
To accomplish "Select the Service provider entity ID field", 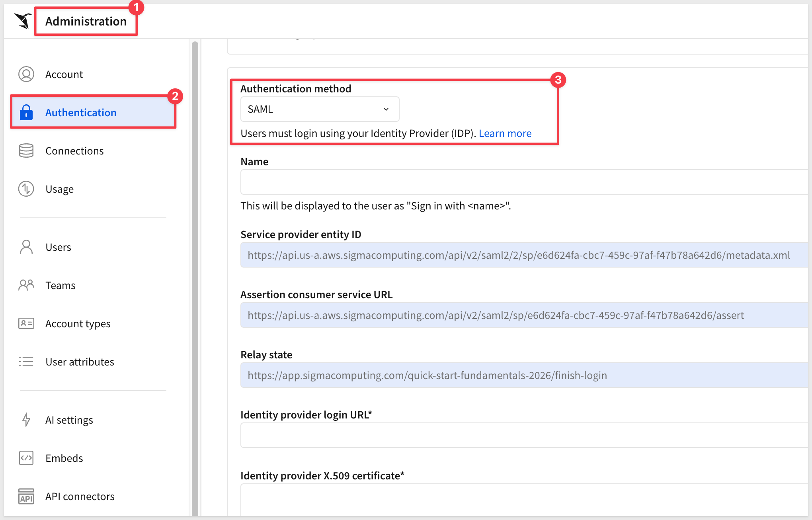I will (x=524, y=255).
